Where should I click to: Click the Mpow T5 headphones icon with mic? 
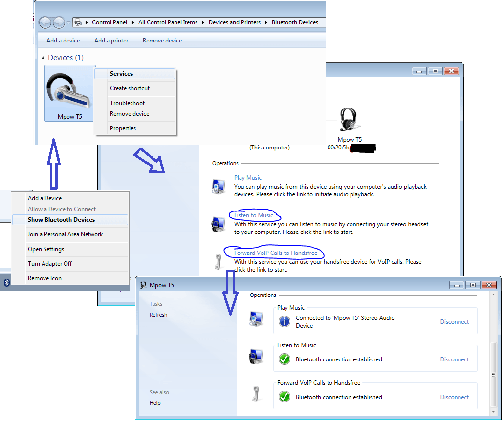point(349,120)
